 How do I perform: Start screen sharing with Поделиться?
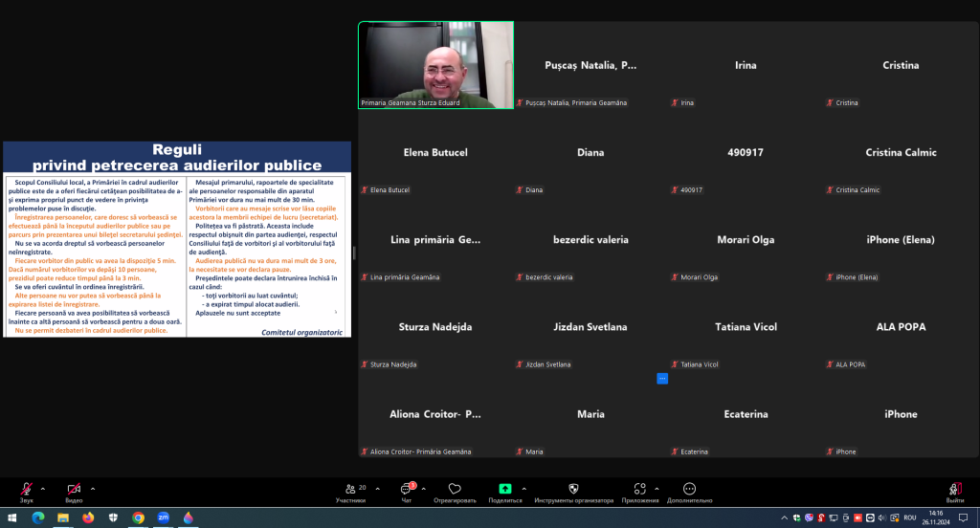click(505, 493)
